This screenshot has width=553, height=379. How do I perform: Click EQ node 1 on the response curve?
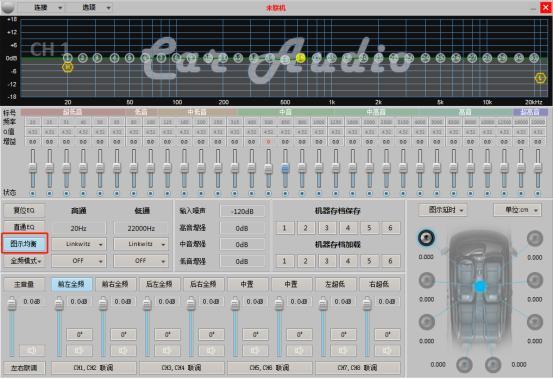point(68,57)
